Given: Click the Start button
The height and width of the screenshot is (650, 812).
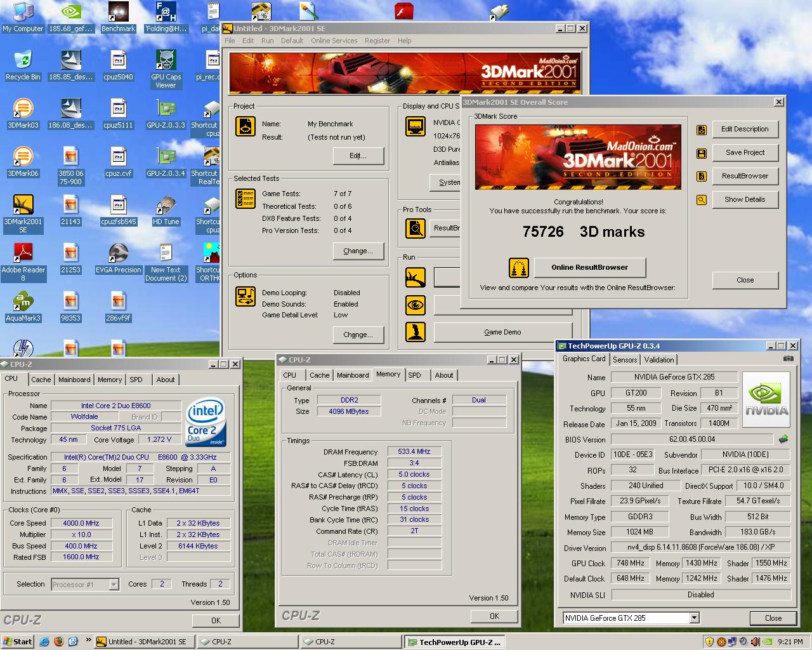Looking at the screenshot, I should pos(17,642).
